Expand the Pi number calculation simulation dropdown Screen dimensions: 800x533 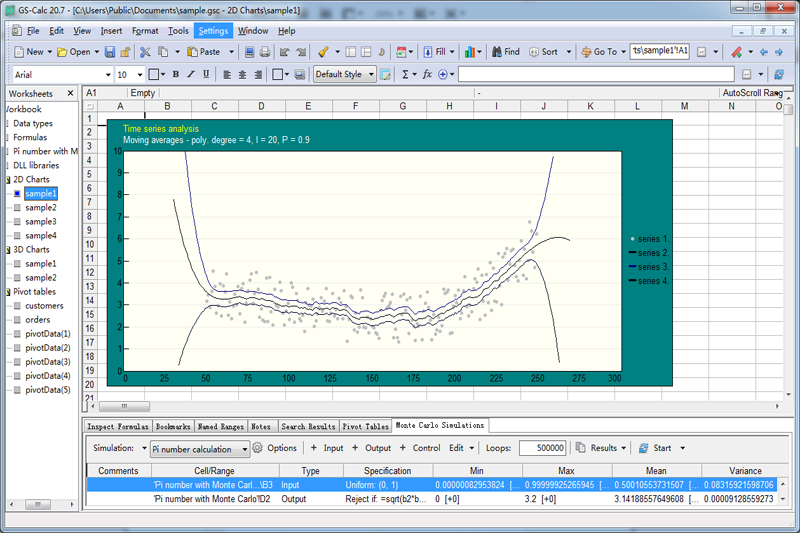coord(245,449)
